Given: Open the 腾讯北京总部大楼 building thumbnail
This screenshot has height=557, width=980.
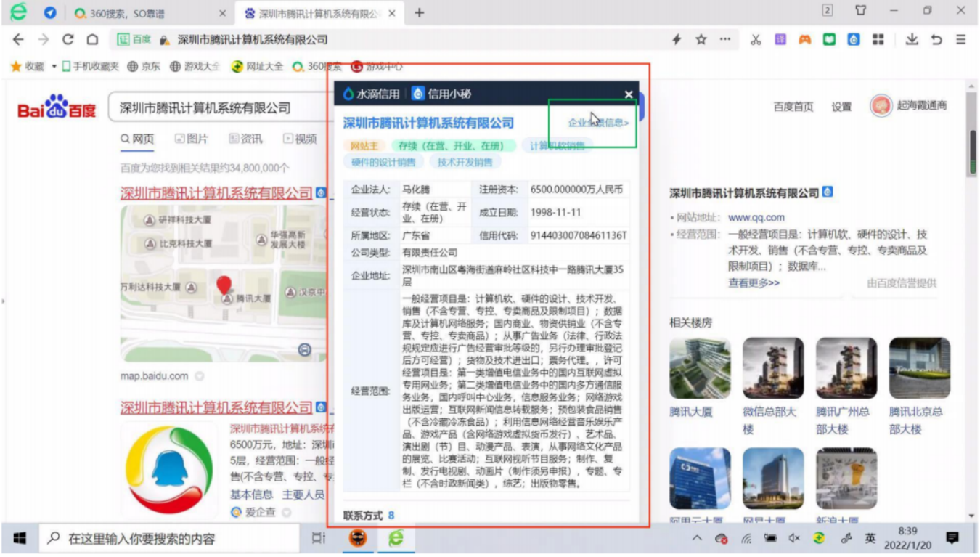Looking at the screenshot, I should (920, 368).
